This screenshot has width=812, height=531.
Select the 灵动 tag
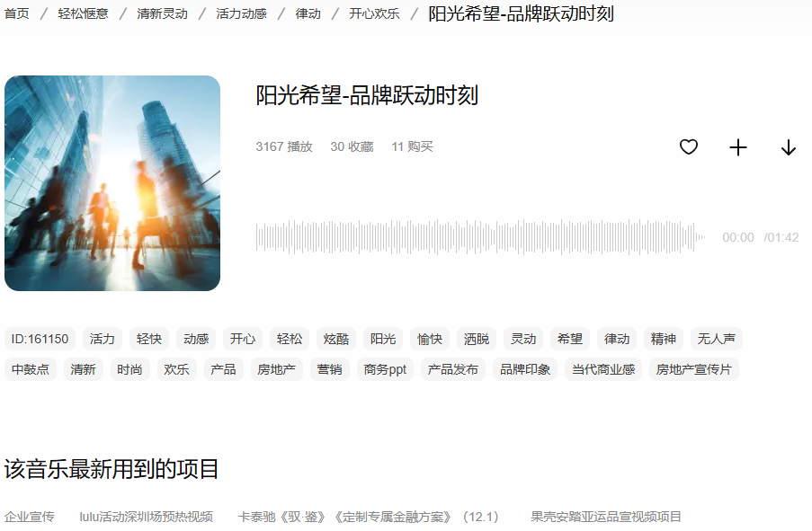click(523, 339)
